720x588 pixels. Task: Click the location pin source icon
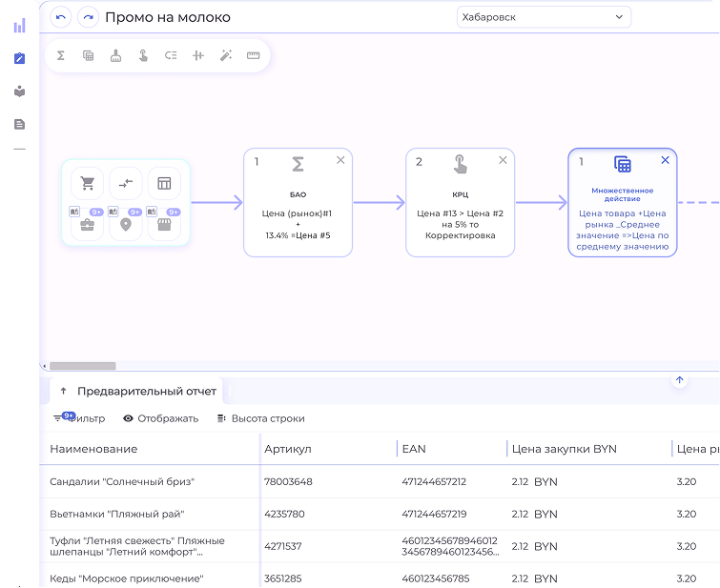(125, 225)
